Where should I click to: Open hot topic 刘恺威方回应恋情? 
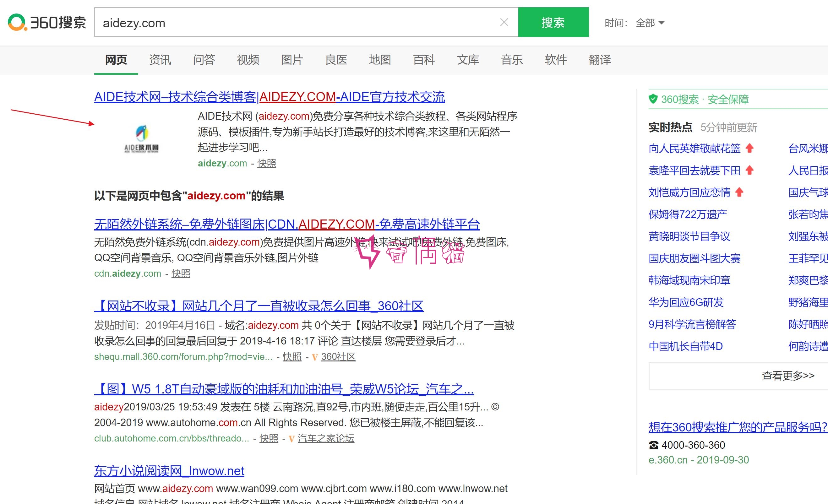pyautogui.click(x=689, y=192)
